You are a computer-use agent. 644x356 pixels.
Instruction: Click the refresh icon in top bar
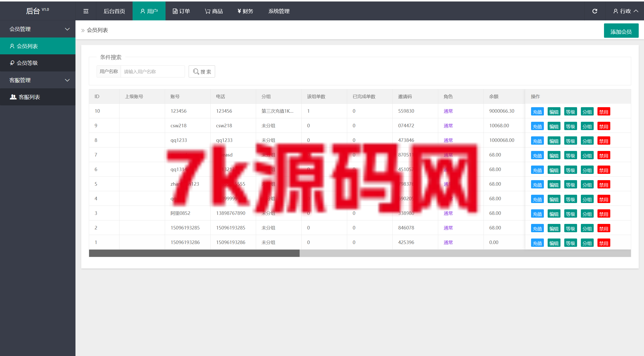(595, 11)
